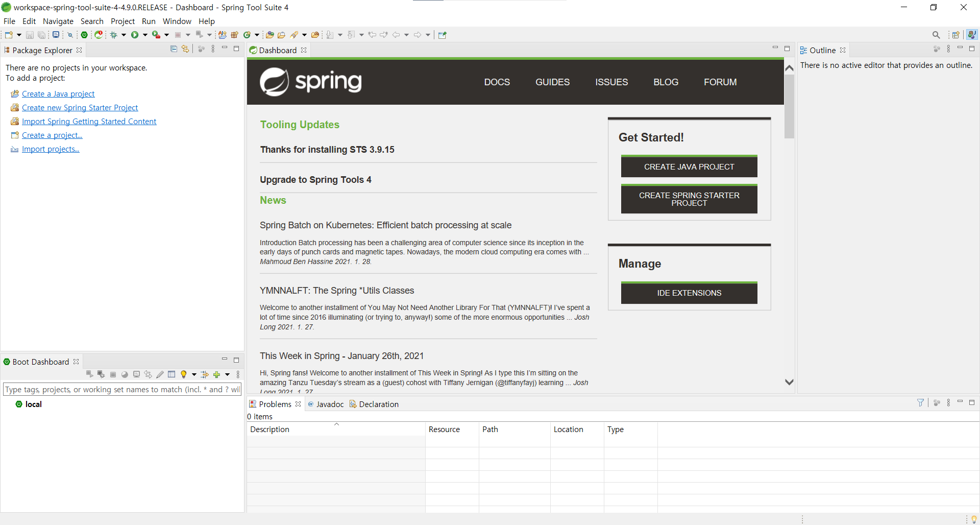This screenshot has width=980, height=525.
Task: Open the Spring Batch on Kubernetes article
Action: tap(385, 225)
